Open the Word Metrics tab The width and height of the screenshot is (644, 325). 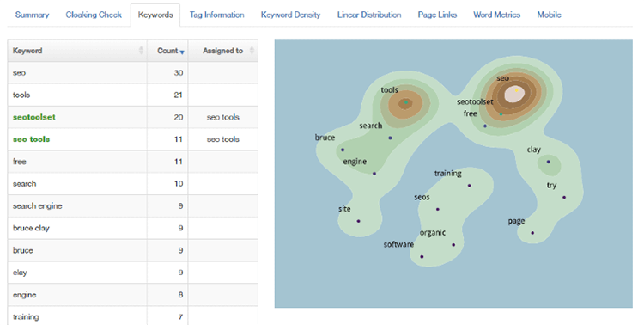pyautogui.click(x=497, y=15)
